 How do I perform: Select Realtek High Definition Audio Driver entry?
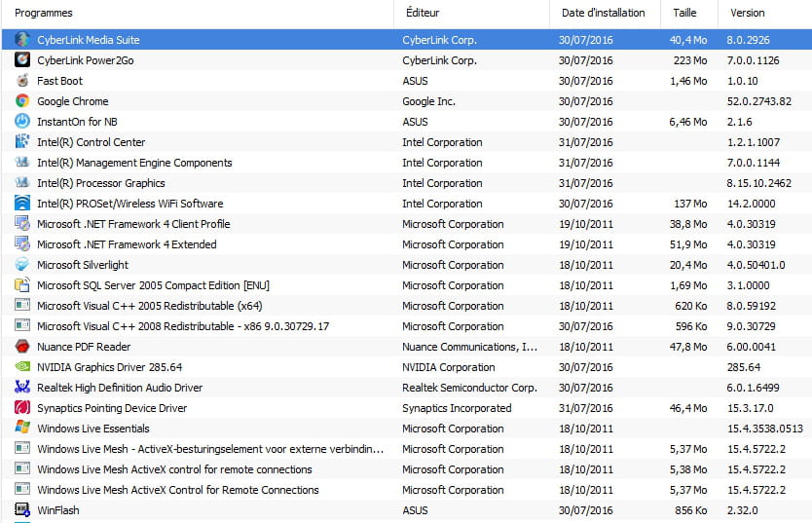[120, 388]
